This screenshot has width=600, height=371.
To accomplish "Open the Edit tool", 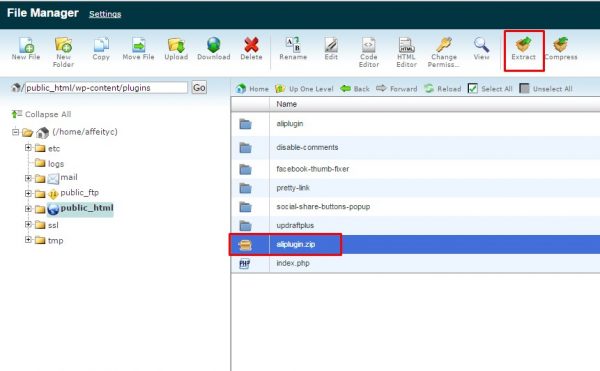I will tap(331, 49).
